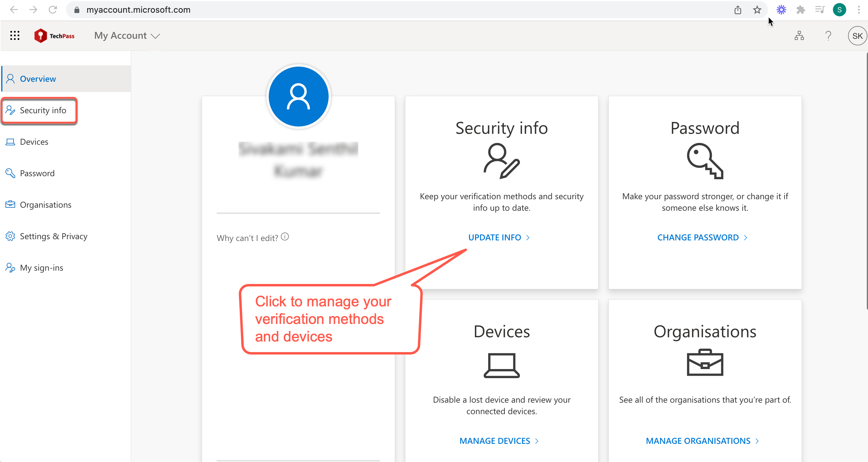Click the Help question mark icon
The height and width of the screenshot is (462, 868).
coord(829,35)
